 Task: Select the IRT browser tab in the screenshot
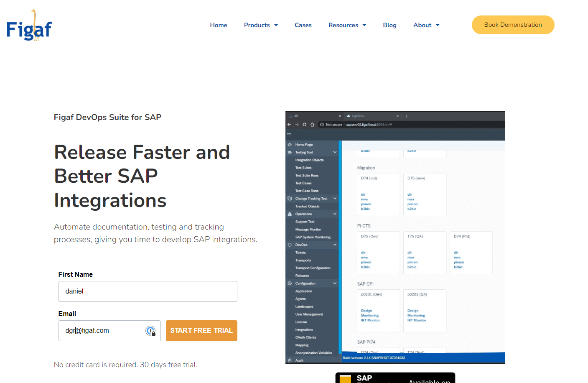(x=314, y=116)
